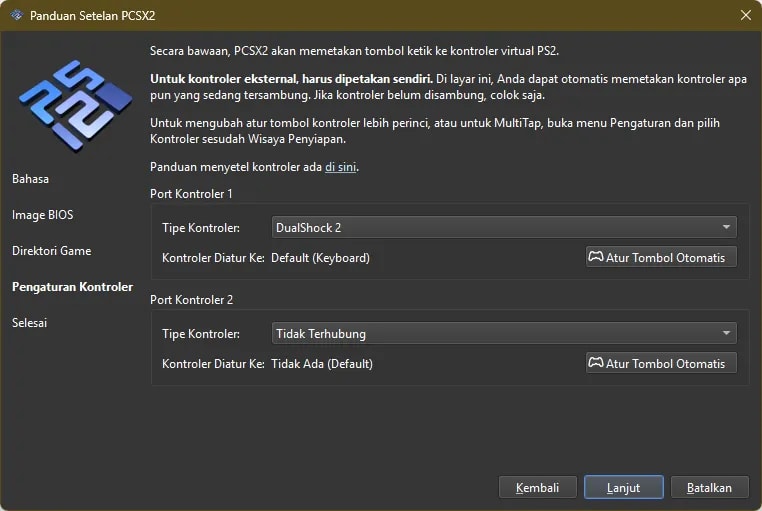The image size is (762, 511).
Task: Select Pengaturan Kontroler sidebar item
Action: (72, 287)
